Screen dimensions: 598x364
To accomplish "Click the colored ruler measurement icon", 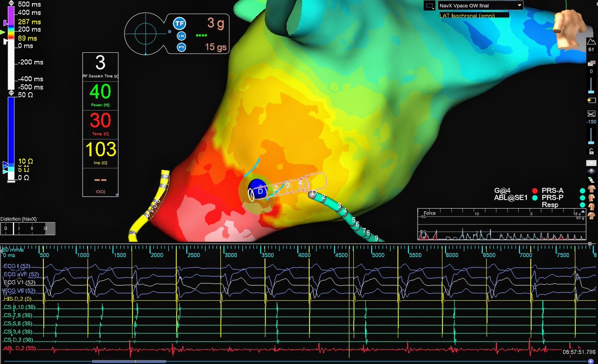I will 592,179.
